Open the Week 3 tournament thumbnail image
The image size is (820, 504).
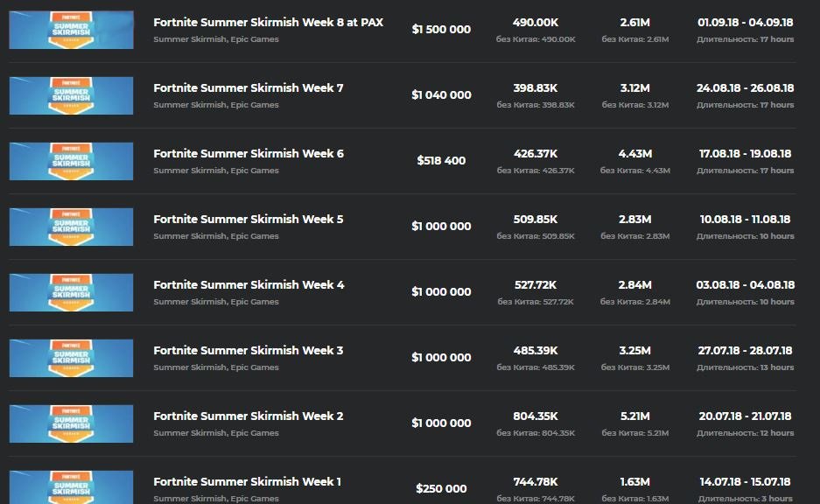click(x=71, y=358)
